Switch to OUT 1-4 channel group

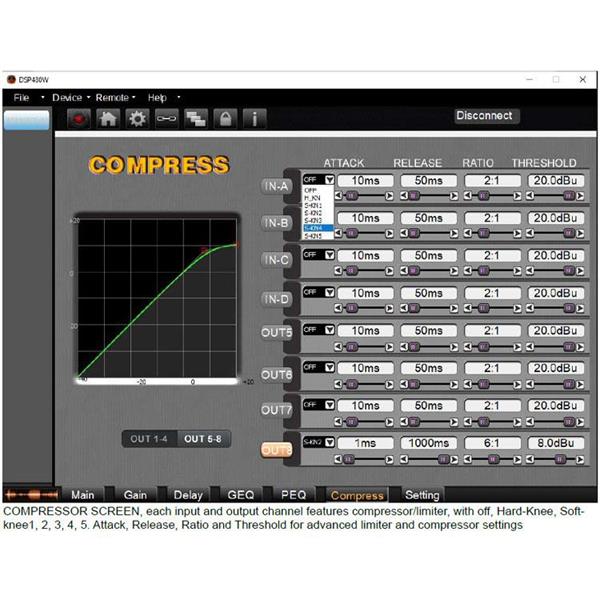pyautogui.click(x=152, y=439)
